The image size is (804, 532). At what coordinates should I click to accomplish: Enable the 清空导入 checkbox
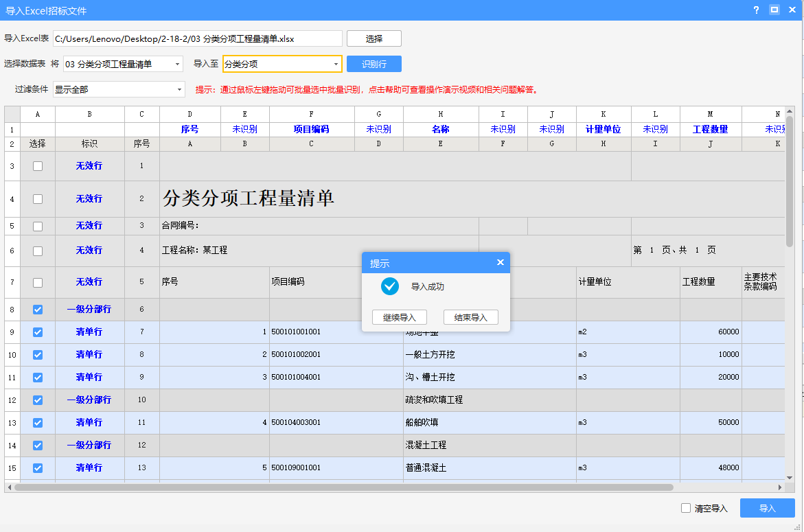686,508
